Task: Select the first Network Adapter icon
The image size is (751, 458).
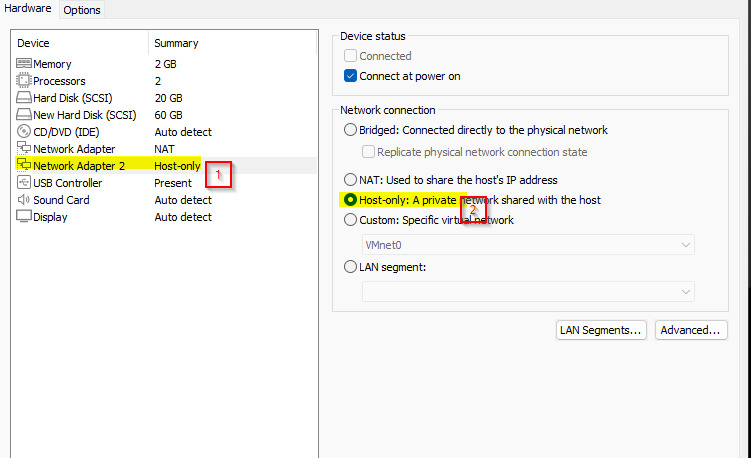Action: click(x=24, y=148)
